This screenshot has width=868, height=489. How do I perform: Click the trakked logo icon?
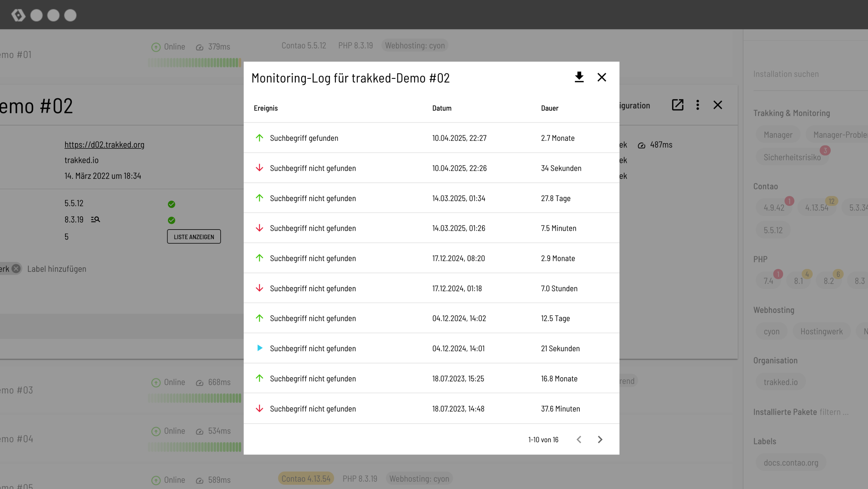pyautogui.click(x=18, y=15)
